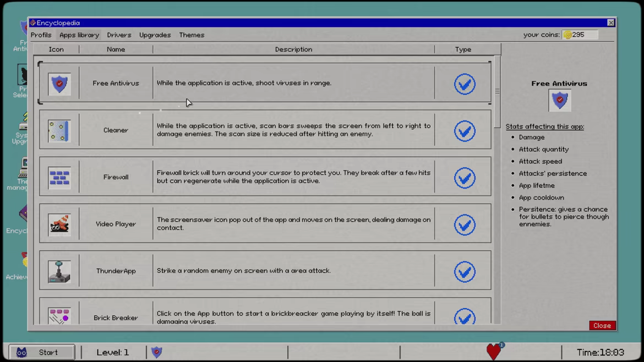Screen dimensions: 644x362
Task: Select the ThunderApp name cell
Action: (x=116, y=271)
